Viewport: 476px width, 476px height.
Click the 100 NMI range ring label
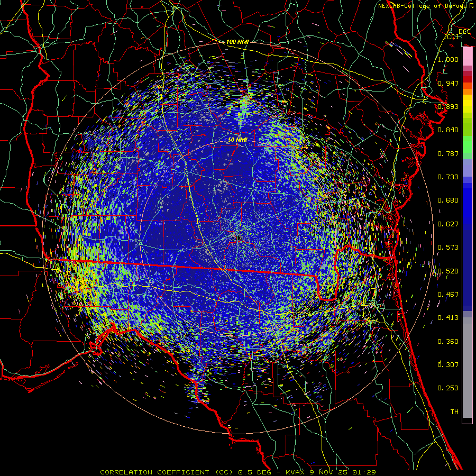pyautogui.click(x=237, y=42)
